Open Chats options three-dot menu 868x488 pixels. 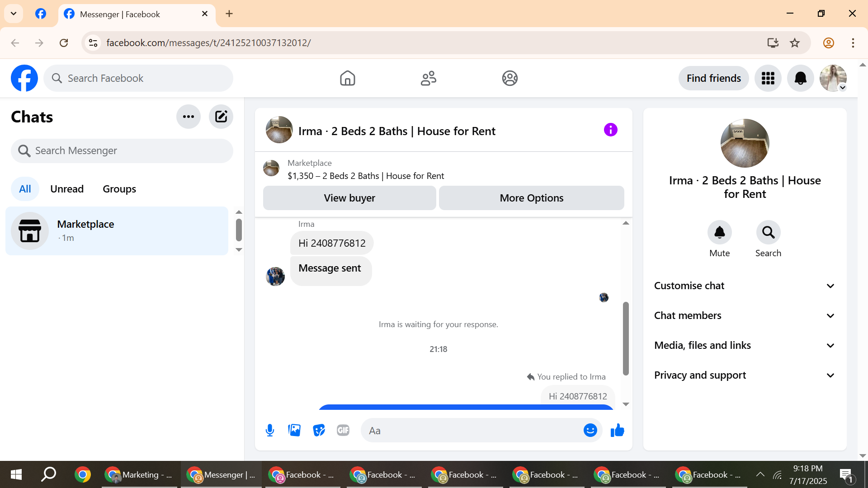189,117
